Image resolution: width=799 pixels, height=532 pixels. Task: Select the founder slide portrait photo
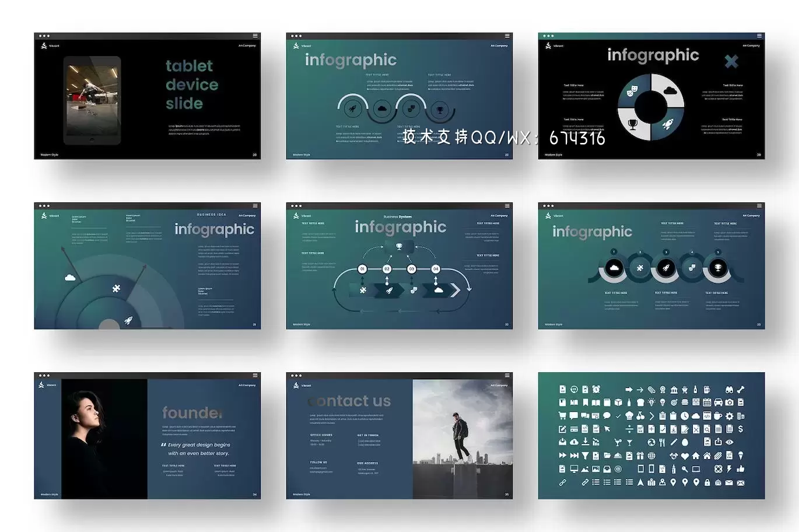point(104,439)
